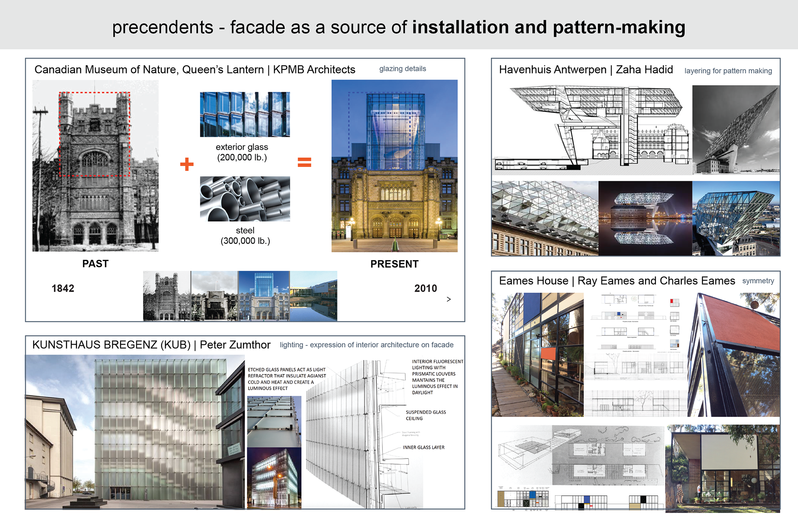Screen dimensions: 798x532
Task: Click the year 2010
Action: click(x=426, y=288)
